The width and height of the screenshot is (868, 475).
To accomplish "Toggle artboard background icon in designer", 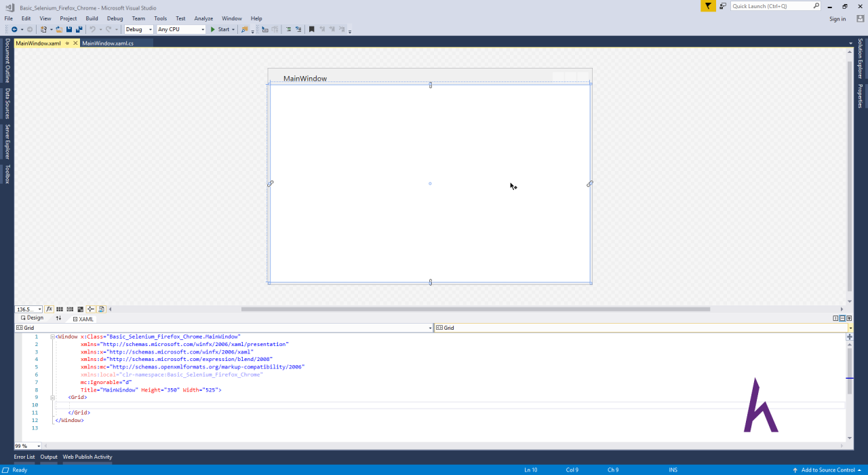I will click(x=80, y=309).
